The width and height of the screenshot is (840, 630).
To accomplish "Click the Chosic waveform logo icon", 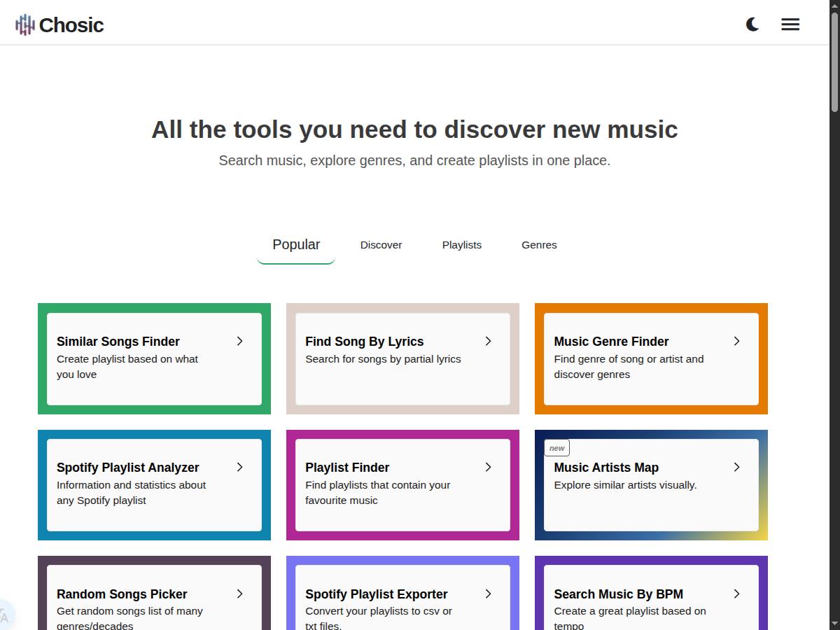I will tap(24, 25).
